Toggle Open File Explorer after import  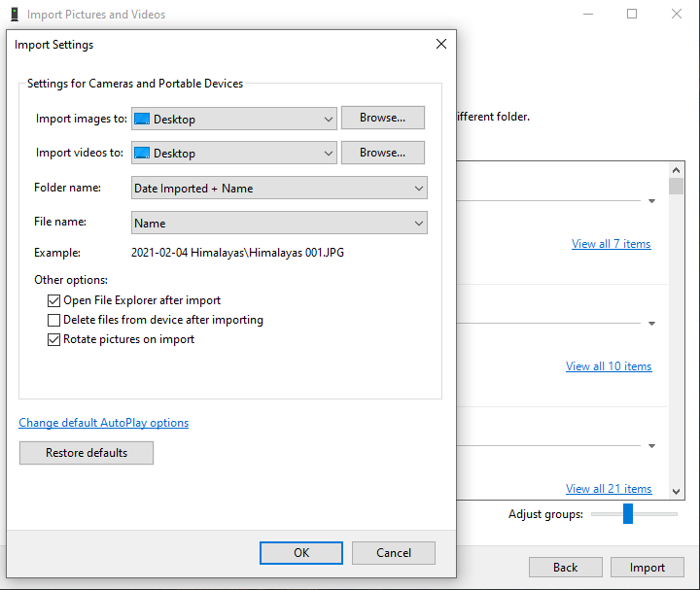tap(54, 300)
